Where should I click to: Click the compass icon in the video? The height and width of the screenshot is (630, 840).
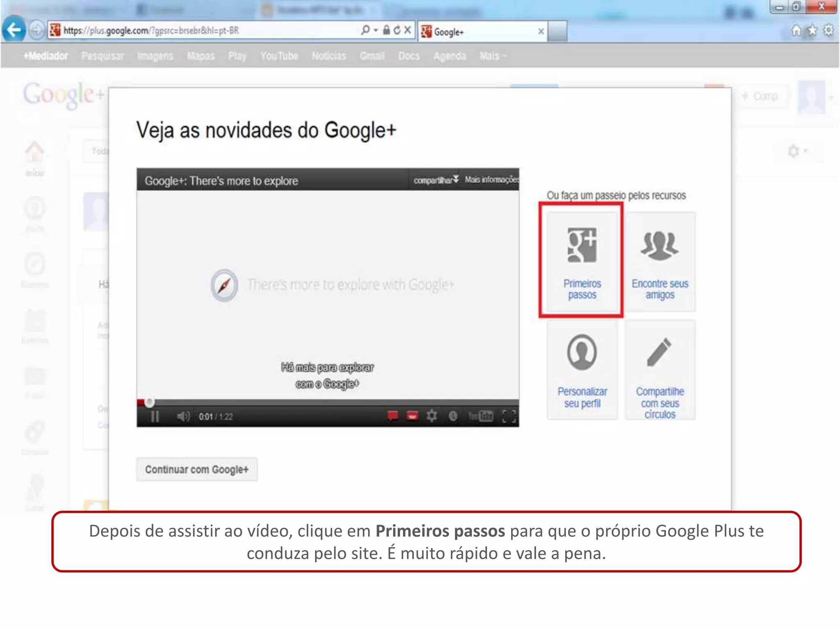tap(224, 285)
